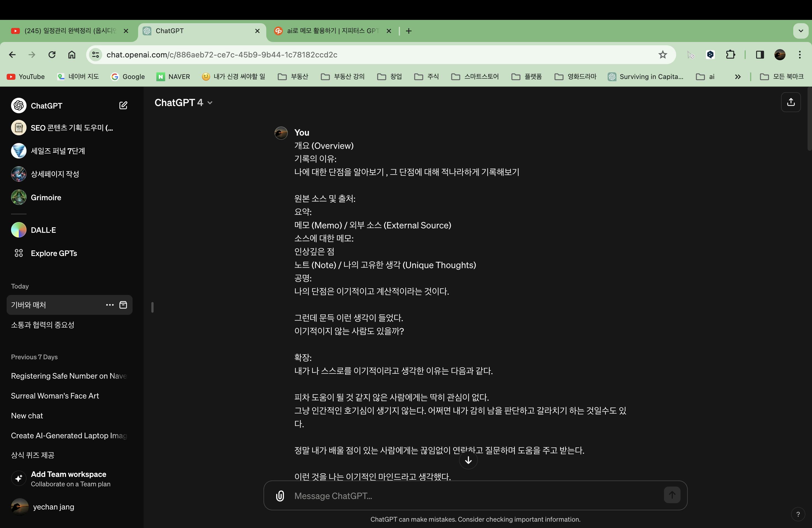Click the Message ChatGPT input field
812x528 pixels.
(474, 496)
